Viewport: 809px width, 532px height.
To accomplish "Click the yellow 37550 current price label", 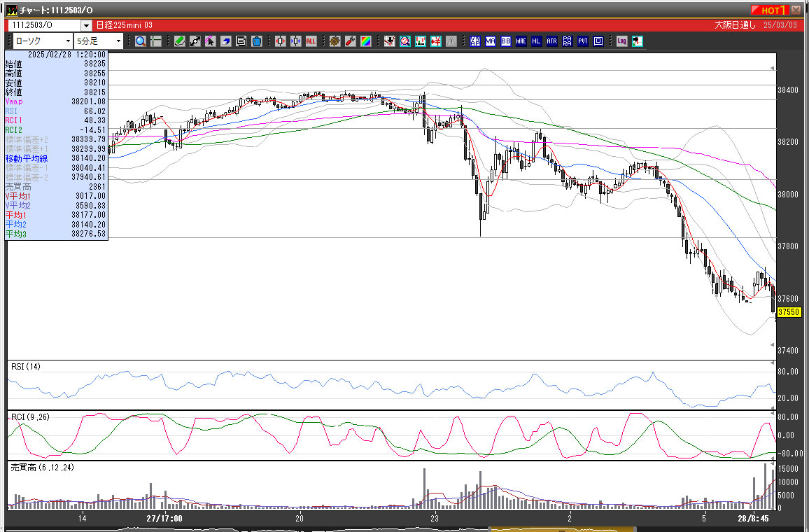I will click(789, 311).
